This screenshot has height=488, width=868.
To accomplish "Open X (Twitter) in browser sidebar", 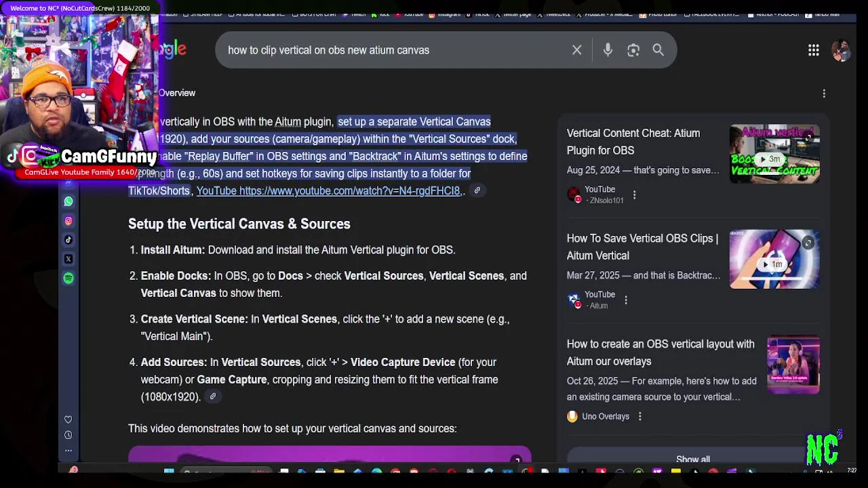I will tap(68, 259).
